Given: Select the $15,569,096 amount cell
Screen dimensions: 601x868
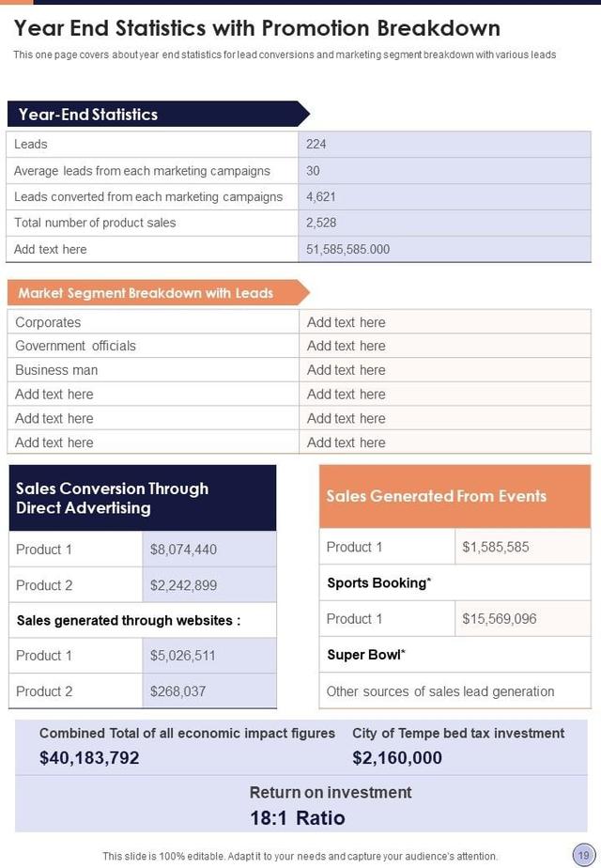Looking at the screenshot, I should coord(500,619).
